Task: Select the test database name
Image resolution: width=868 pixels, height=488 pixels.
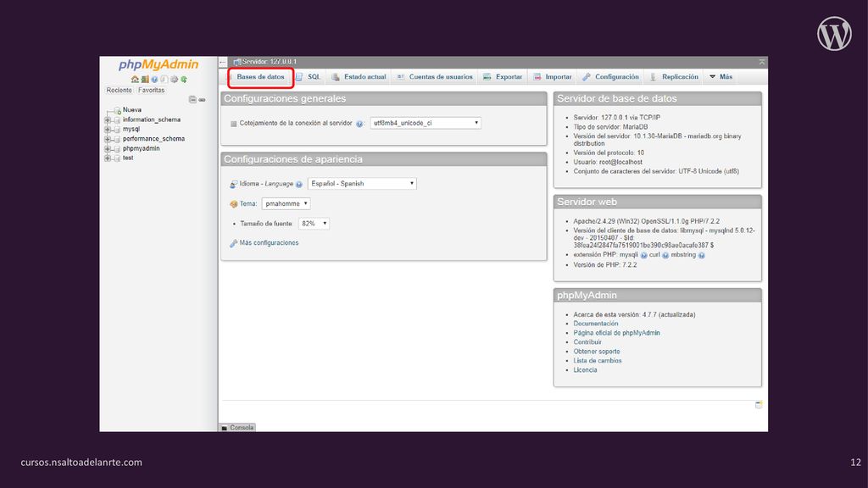Action: (128, 158)
